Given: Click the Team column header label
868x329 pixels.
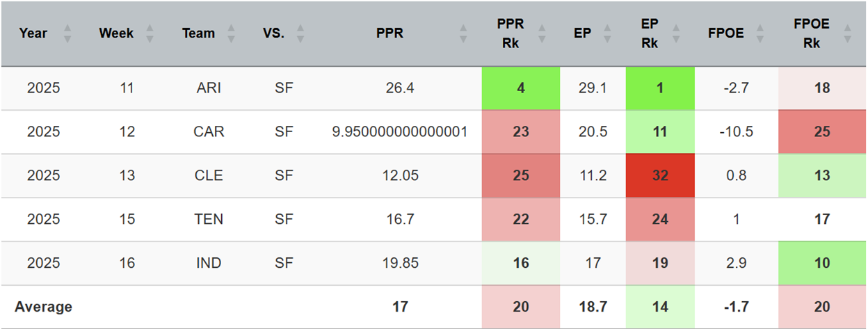Looking at the screenshot, I should (198, 33).
